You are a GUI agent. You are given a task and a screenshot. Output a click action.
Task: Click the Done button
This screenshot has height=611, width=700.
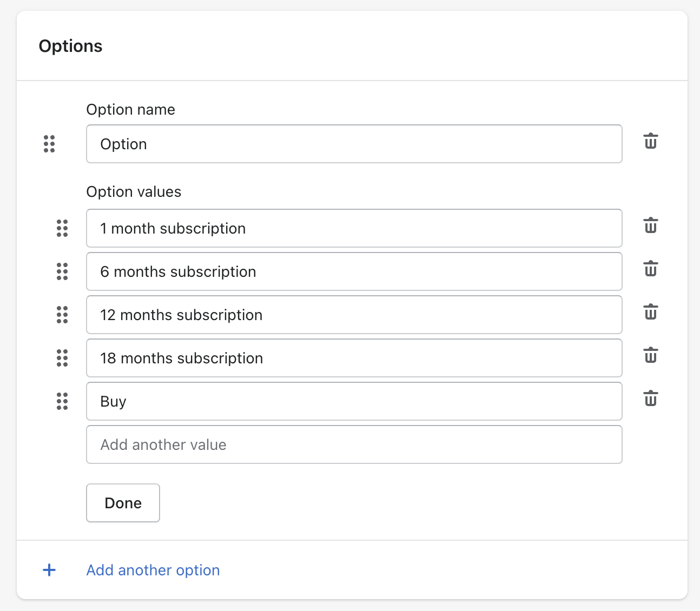(123, 503)
